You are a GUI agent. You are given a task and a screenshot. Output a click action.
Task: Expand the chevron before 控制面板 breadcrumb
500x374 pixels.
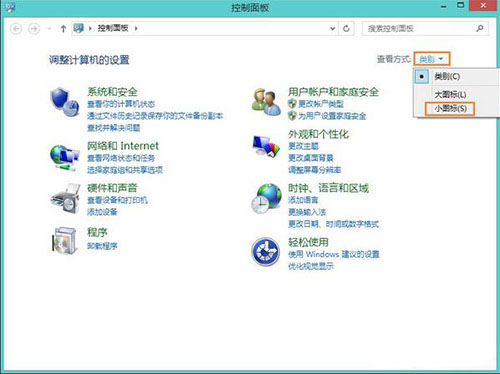[x=90, y=28]
